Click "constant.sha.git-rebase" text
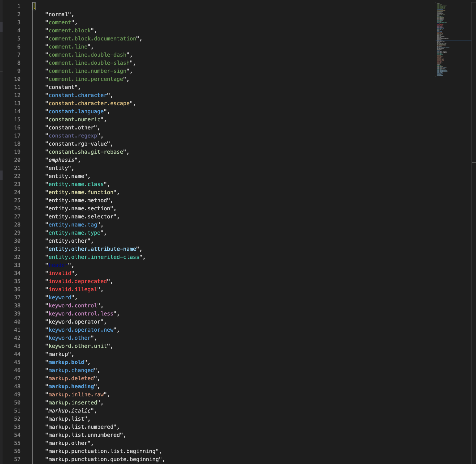The width and height of the screenshot is (476, 464). point(86,152)
